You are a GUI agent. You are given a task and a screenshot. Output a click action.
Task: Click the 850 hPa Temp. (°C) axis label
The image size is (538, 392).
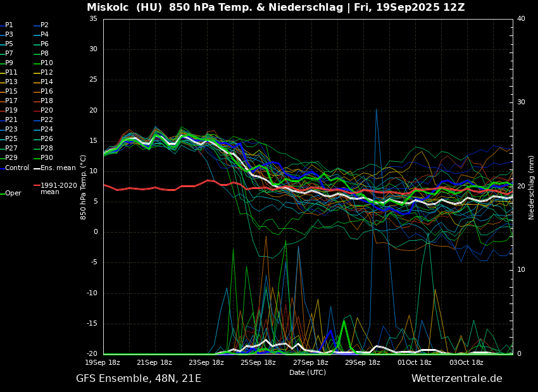(84, 187)
